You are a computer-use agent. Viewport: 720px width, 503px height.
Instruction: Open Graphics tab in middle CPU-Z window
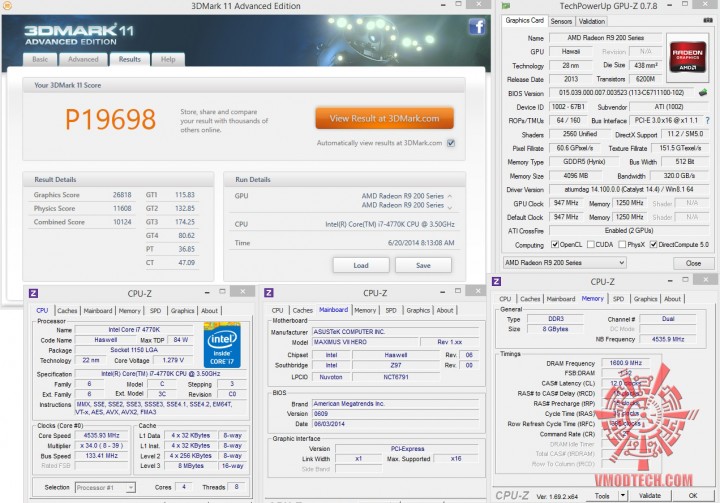click(418, 311)
